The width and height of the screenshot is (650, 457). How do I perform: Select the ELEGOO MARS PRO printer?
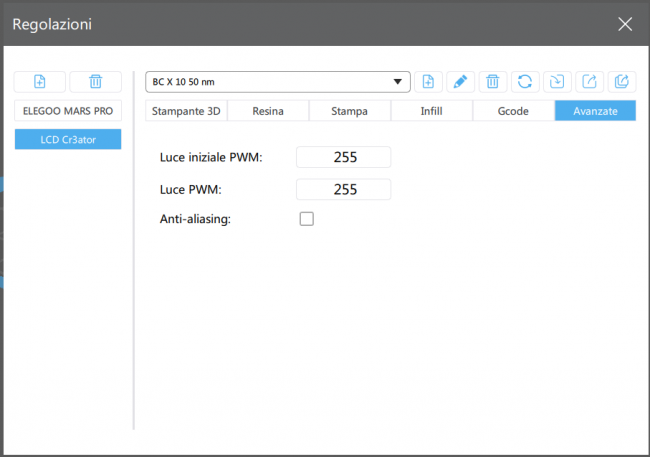(68, 111)
